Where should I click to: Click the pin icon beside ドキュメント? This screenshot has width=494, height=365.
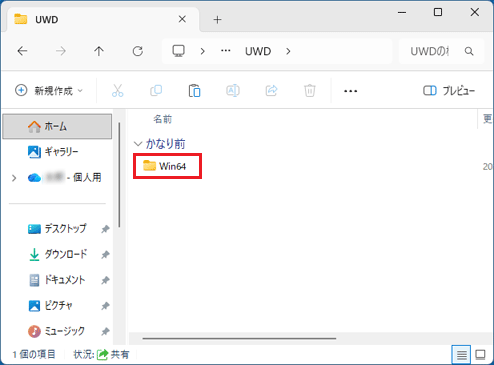pos(105,280)
